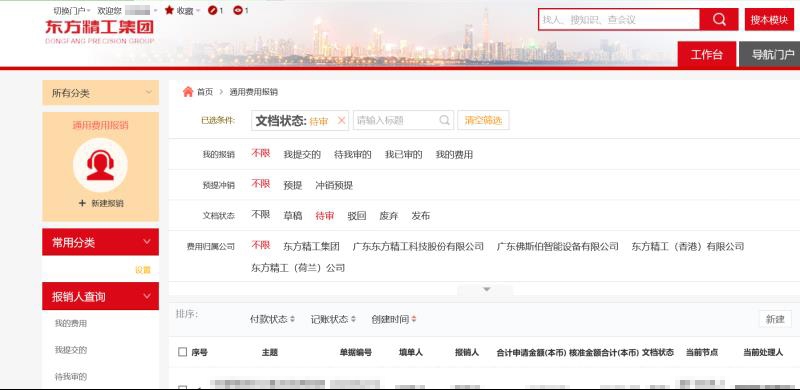The height and width of the screenshot is (390, 800).
Task: Select 不限 in 费用归属公司 row
Action: tap(260, 245)
